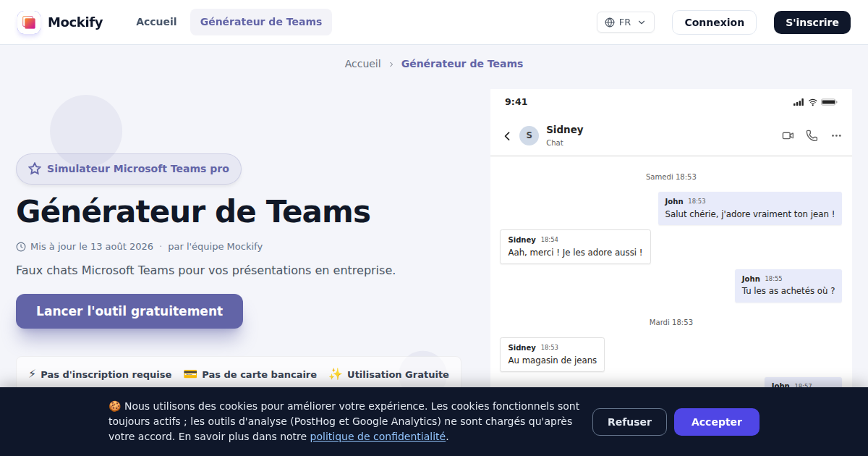This screenshot has width=868, height=456.
Task: Select the Générateur de Teams nav tab
Action: coord(261,22)
